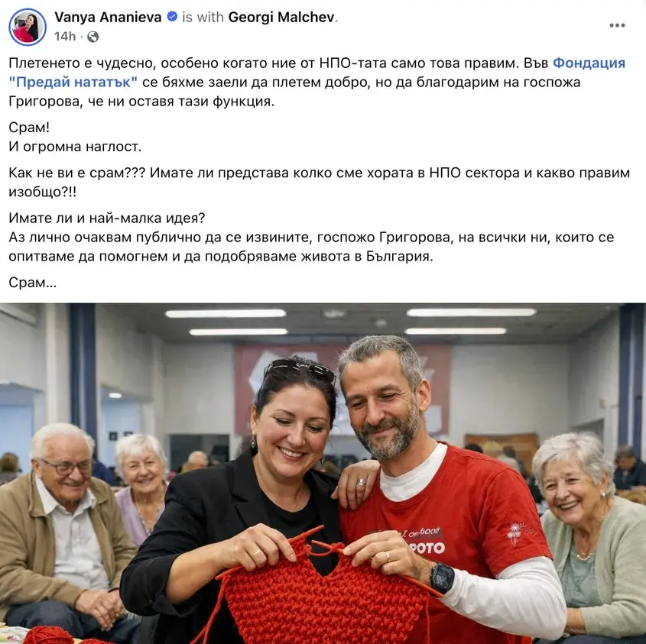Open the three-dot post options menu
646x644 pixels.
coord(617,25)
